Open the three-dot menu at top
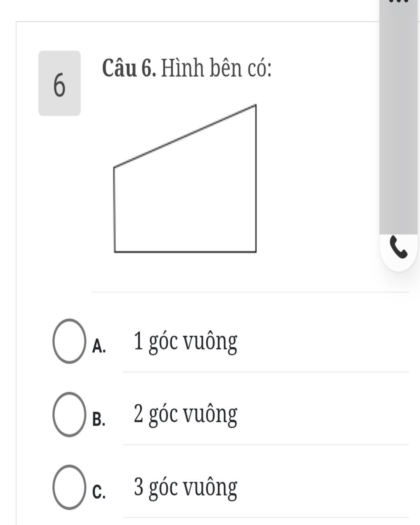Screen dimensions: 420x525 click(399, 1)
